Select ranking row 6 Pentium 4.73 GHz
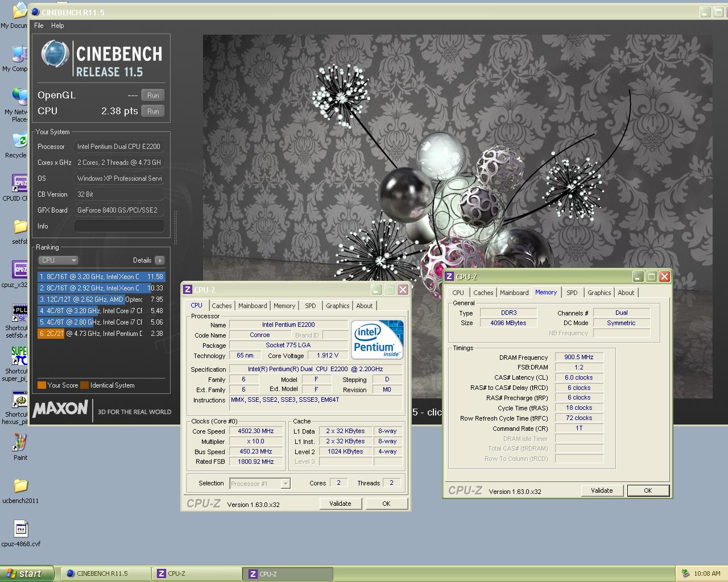Image resolution: width=728 pixels, height=582 pixels. [101, 334]
